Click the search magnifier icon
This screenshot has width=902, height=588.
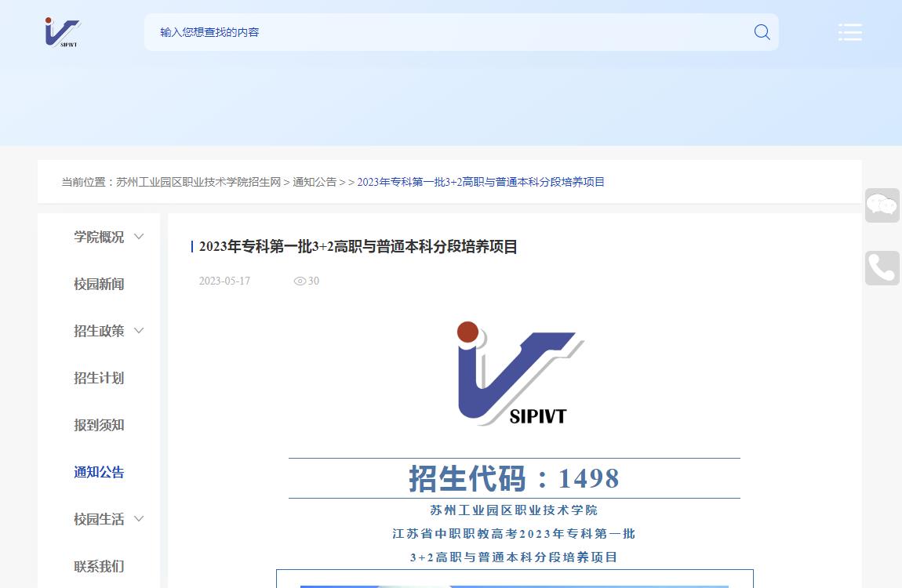pos(762,32)
